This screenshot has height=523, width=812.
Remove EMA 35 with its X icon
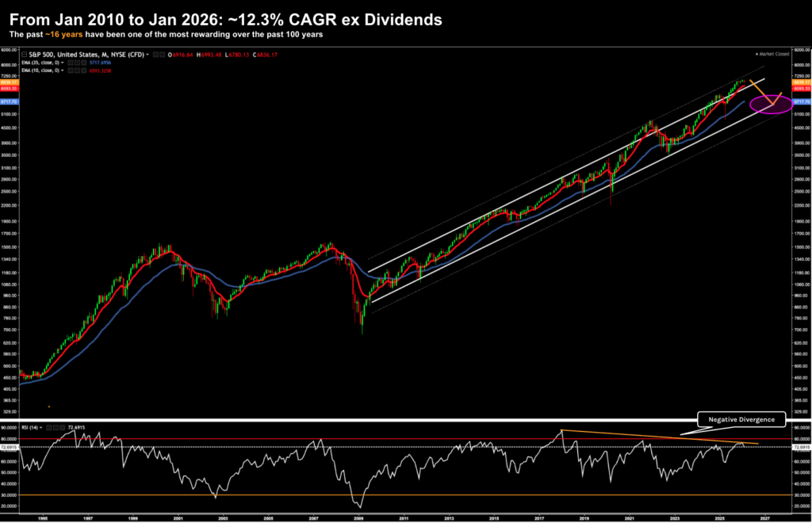83,61
